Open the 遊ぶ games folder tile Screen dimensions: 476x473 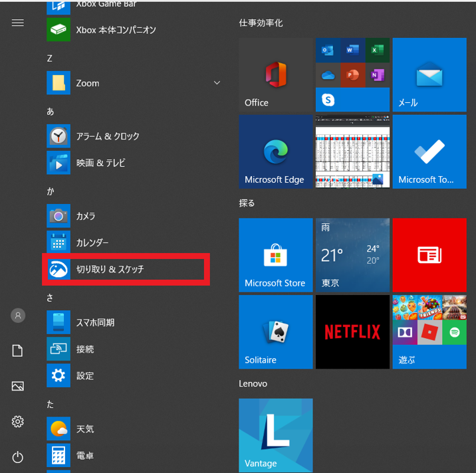click(429, 332)
